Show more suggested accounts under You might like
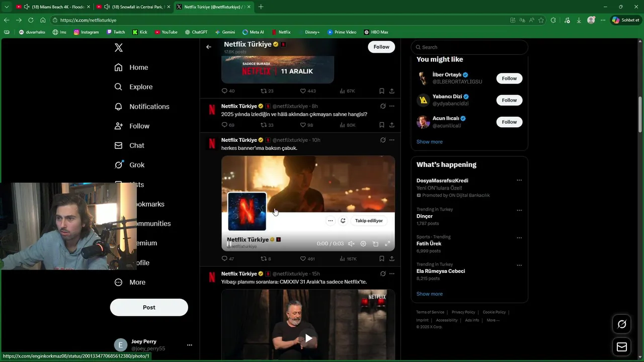The image size is (644, 362). point(429,142)
